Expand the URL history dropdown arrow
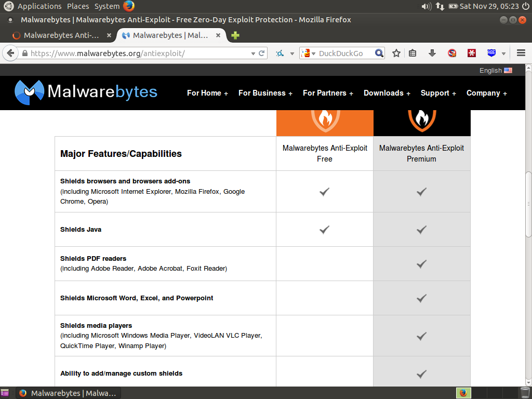532x399 pixels. tap(253, 54)
